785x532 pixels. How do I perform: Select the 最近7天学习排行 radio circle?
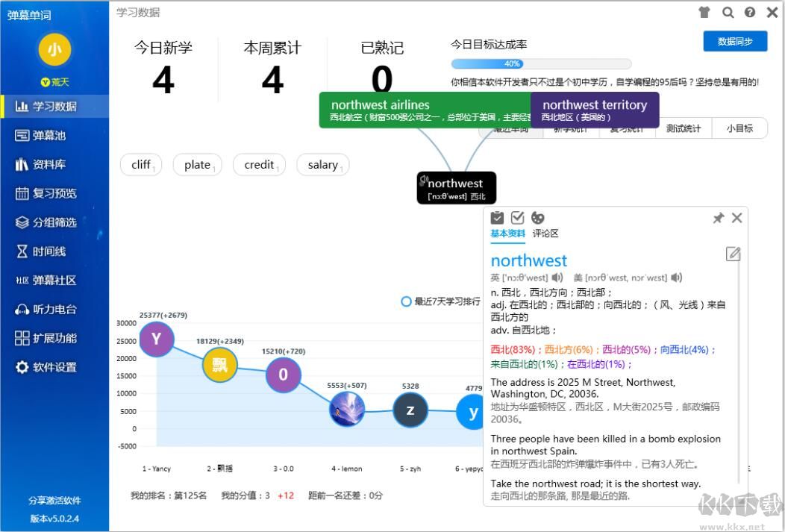click(407, 301)
